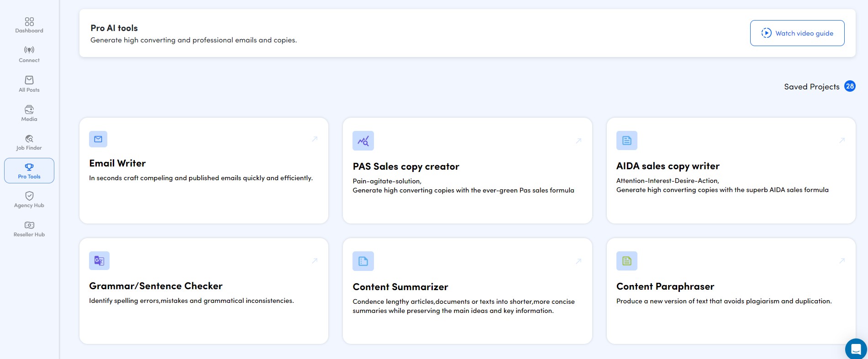Click the Email Writer envelope icon
868x359 pixels.
pyautogui.click(x=98, y=139)
